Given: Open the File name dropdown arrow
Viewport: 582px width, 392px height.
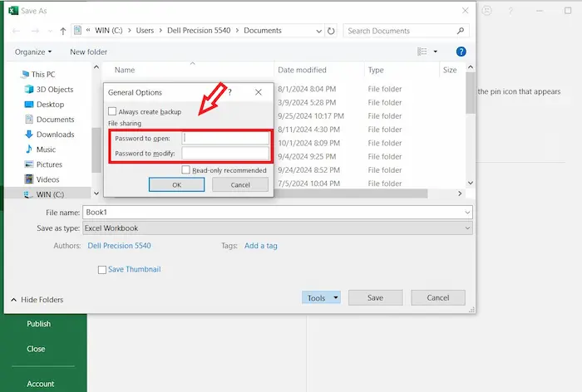Looking at the screenshot, I should coord(467,213).
